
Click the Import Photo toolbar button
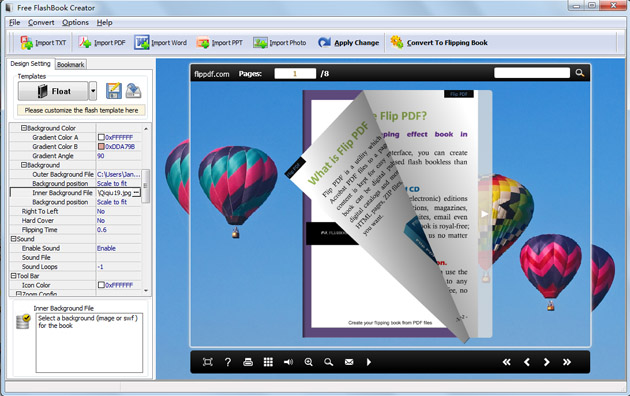click(x=280, y=43)
